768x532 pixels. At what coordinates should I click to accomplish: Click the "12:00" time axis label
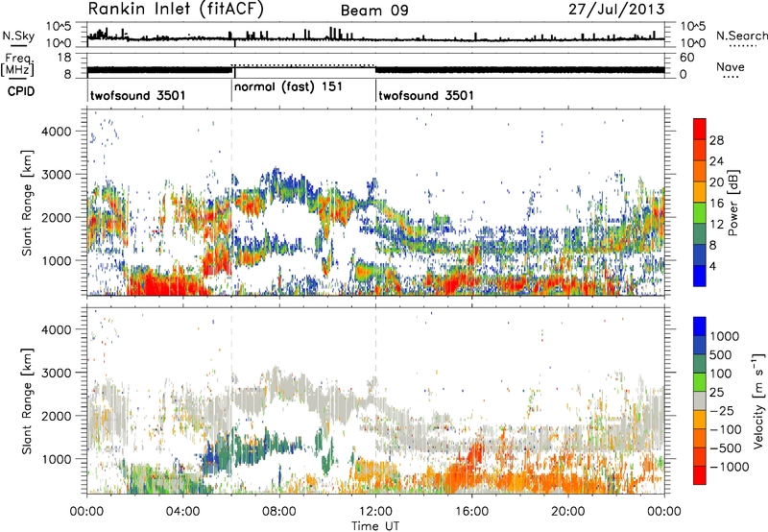tap(375, 512)
